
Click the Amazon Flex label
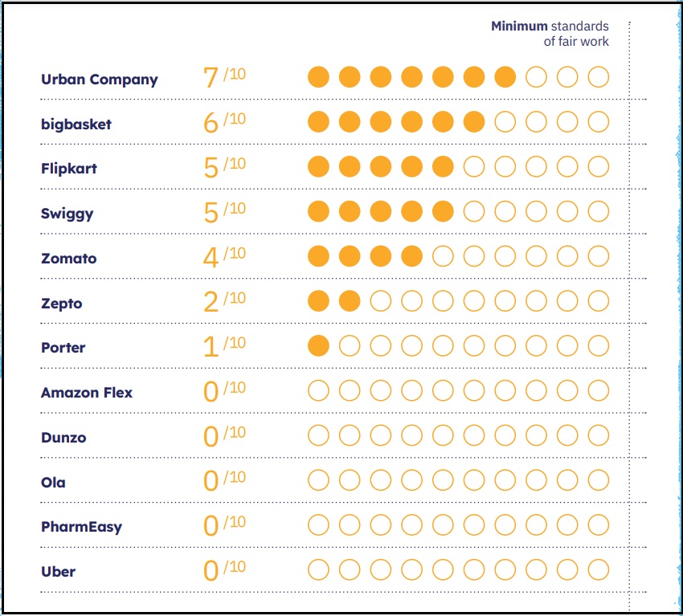[87, 393]
